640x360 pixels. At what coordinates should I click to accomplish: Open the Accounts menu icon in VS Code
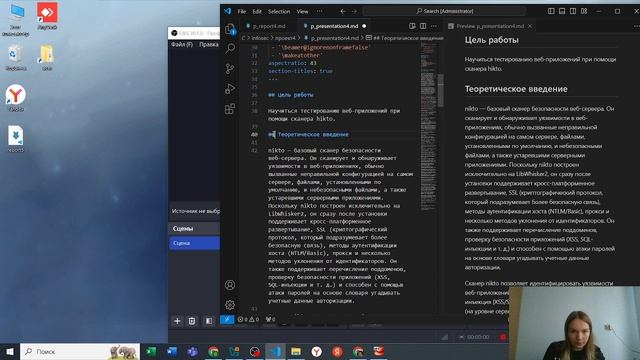click(230, 285)
